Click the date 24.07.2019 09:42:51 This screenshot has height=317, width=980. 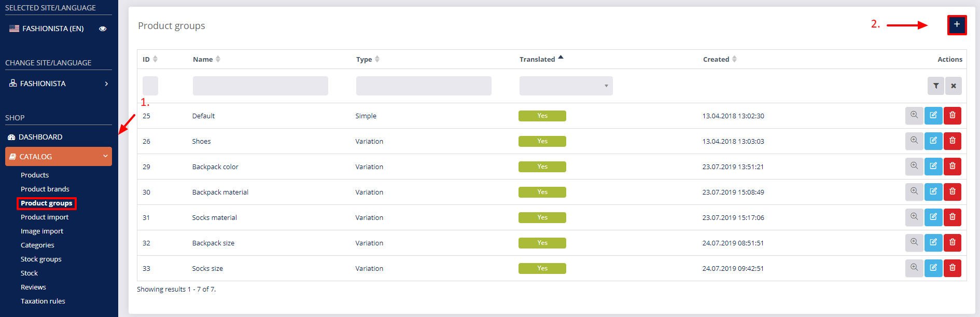[x=733, y=268]
